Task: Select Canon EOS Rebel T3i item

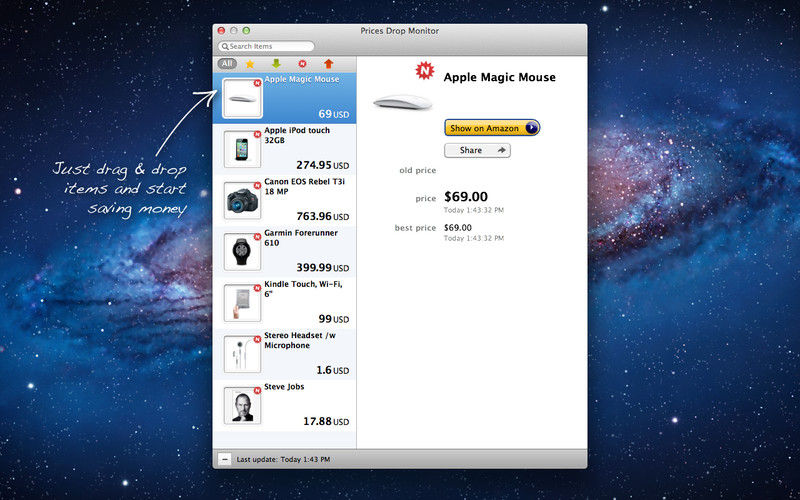Action: (285, 201)
